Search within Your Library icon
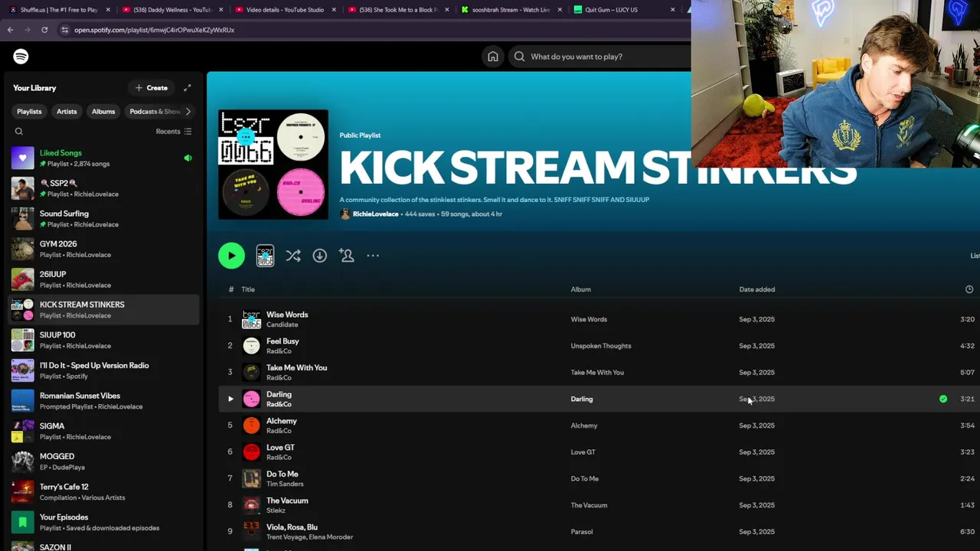The width and height of the screenshot is (980, 551). [19, 132]
